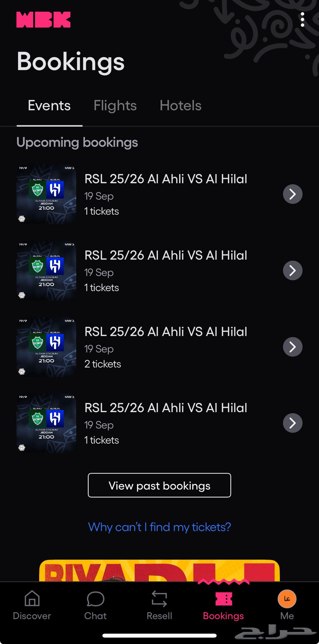Open the Me profile avatar
The image size is (319, 644).
point(287,599)
